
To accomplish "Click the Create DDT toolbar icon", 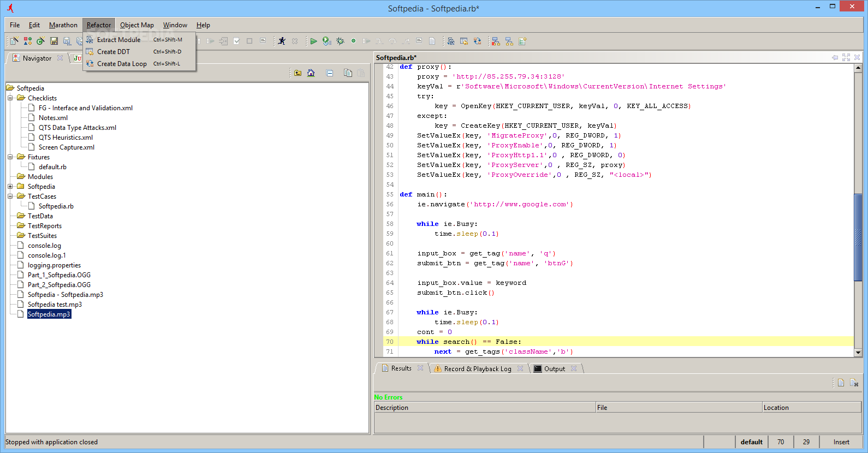I will tap(464, 41).
